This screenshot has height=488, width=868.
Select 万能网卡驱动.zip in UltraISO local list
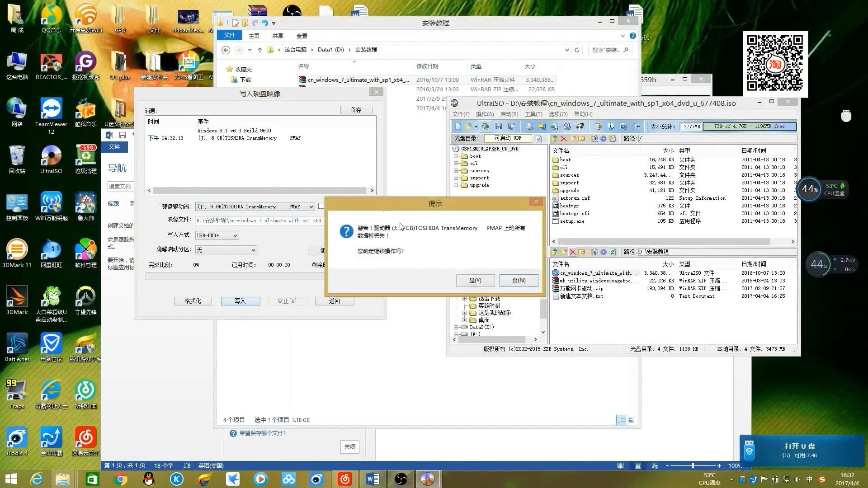coord(581,288)
